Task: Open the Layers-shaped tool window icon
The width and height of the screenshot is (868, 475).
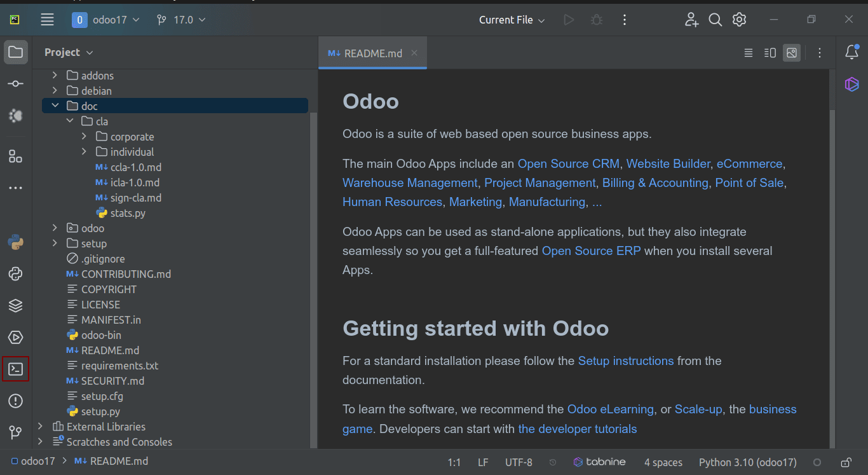Action: pyautogui.click(x=16, y=306)
